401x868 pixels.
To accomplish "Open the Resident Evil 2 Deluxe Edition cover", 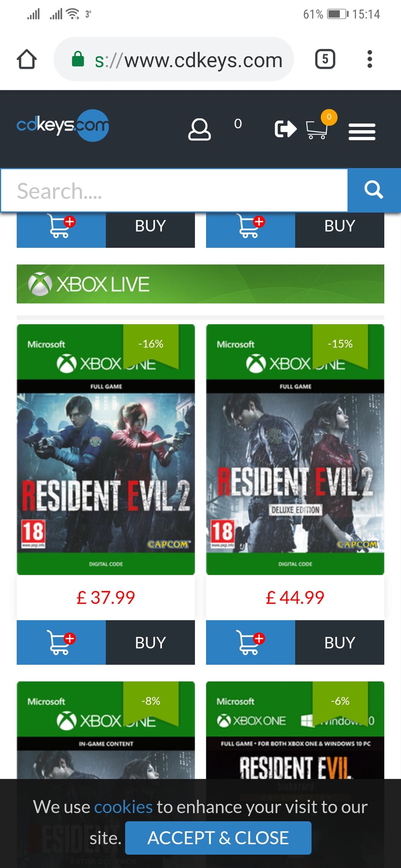I will [x=295, y=450].
